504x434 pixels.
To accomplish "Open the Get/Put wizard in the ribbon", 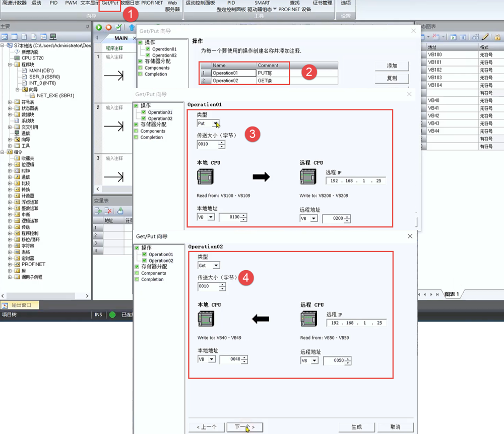I will (110, 4).
